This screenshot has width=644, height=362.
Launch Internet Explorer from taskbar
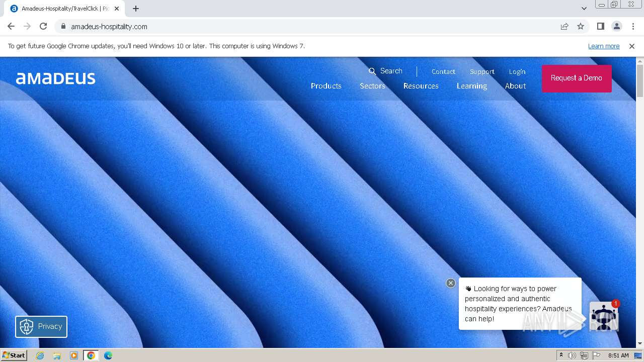click(x=40, y=355)
